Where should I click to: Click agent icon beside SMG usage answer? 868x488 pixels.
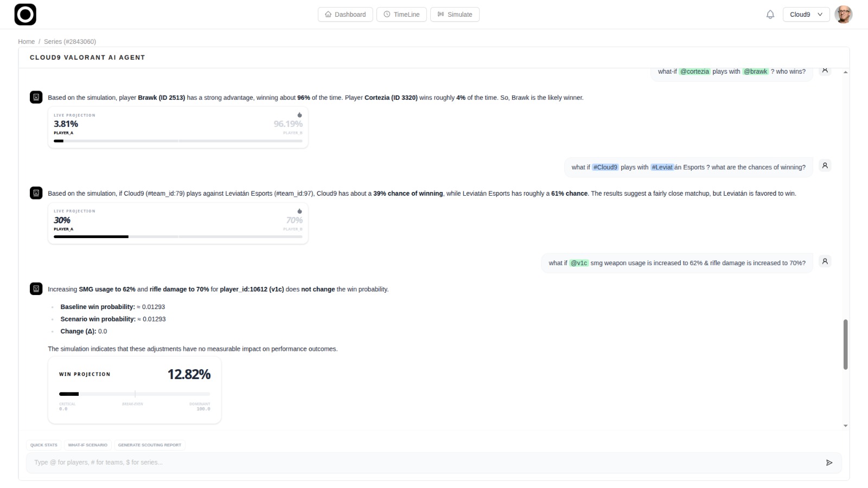pyautogui.click(x=36, y=289)
